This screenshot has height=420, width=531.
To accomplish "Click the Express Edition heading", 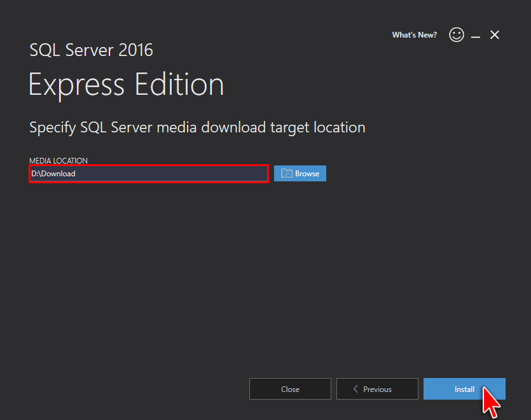I will (126, 85).
